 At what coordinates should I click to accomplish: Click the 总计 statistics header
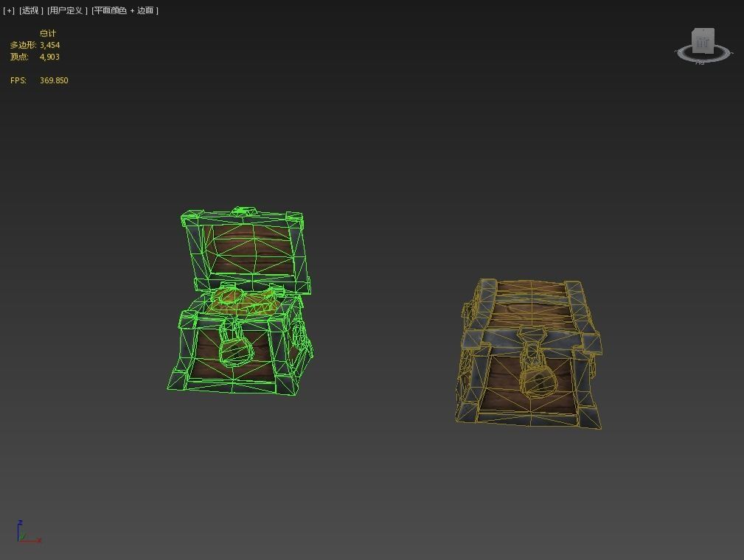coord(47,33)
